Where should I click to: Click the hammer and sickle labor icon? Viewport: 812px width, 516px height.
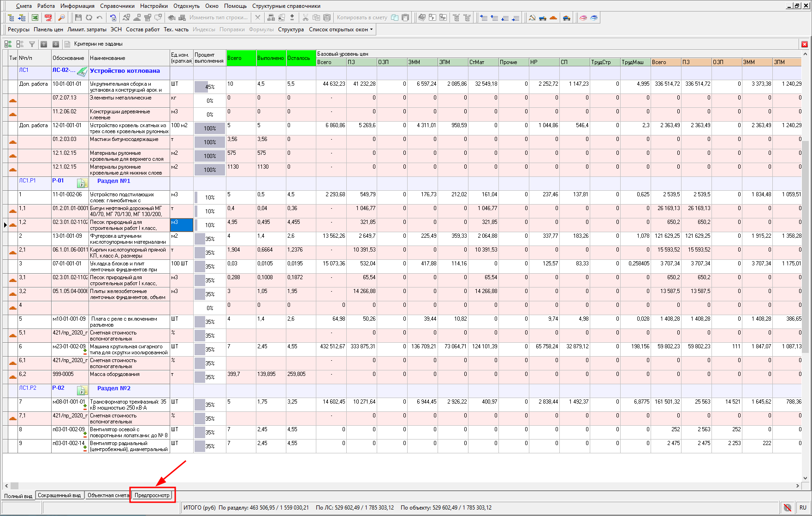click(x=532, y=18)
